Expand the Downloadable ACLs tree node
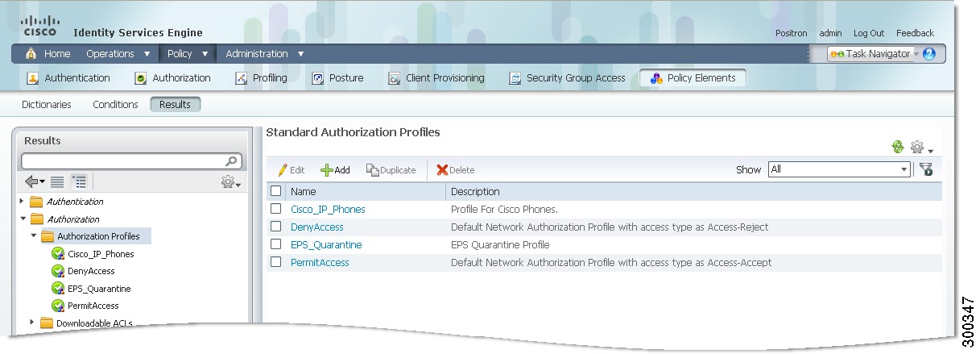Viewport: 980px width, 354px height. click(33, 323)
